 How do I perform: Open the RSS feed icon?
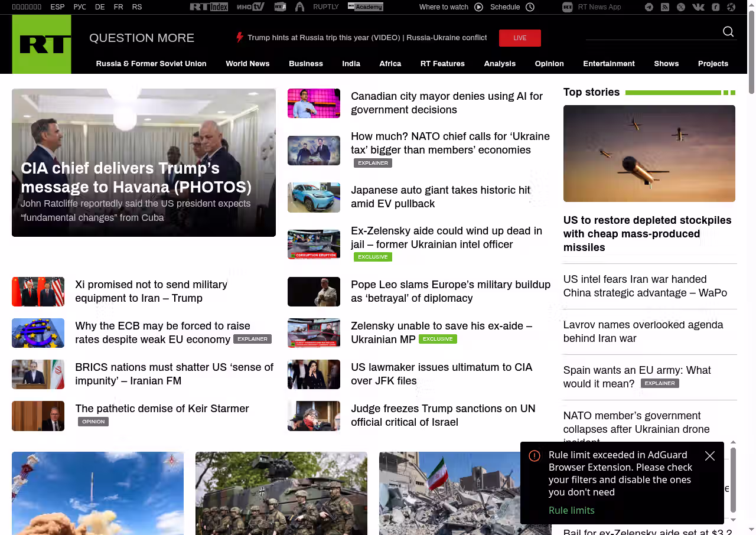pos(665,7)
